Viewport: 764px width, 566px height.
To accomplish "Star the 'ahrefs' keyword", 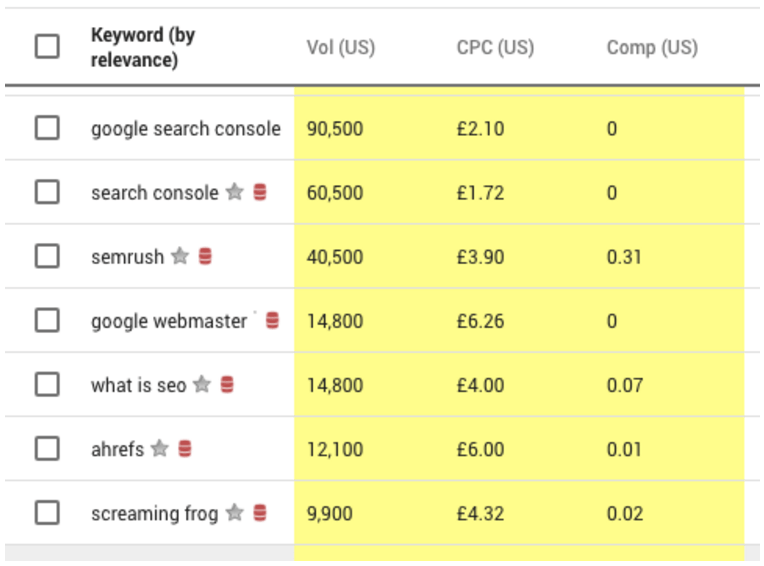I will click(x=159, y=449).
